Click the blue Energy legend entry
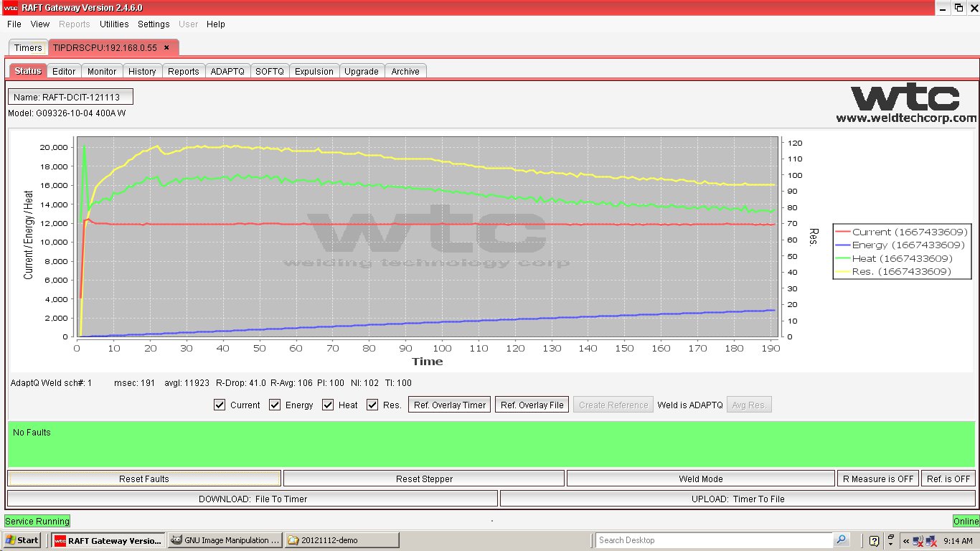 pyautogui.click(x=900, y=245)
